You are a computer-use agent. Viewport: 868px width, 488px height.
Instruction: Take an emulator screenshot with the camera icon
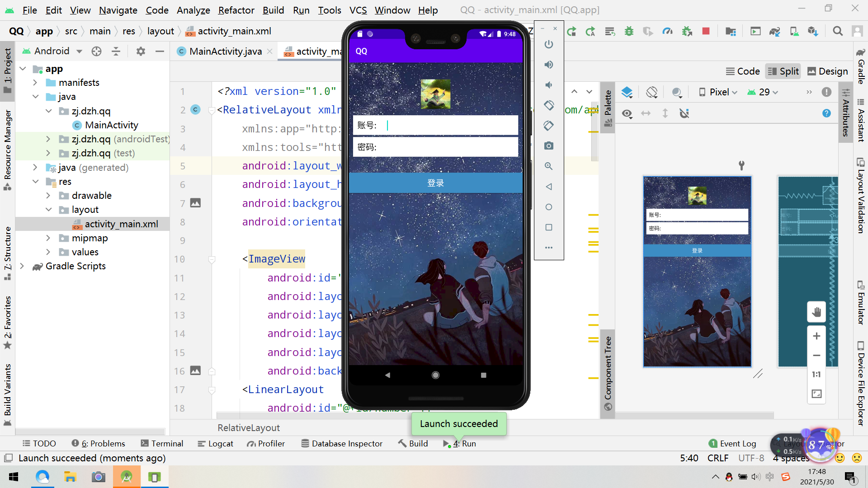pos(548,146)
